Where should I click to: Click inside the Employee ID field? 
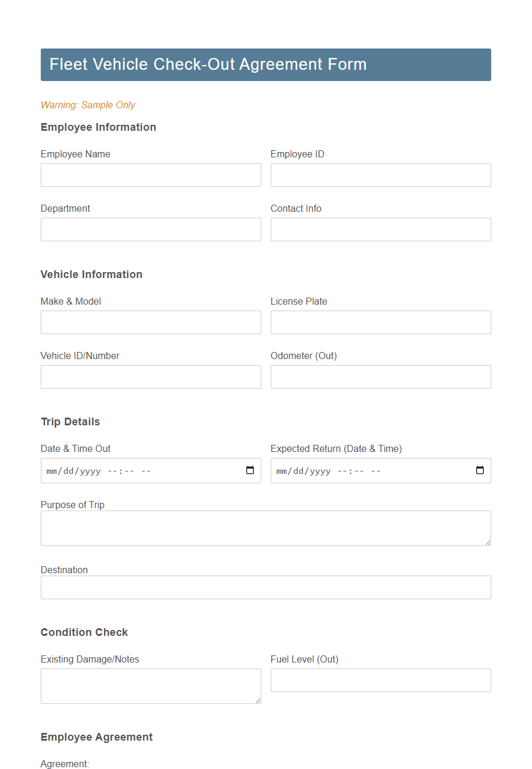(x=381, y=175)
